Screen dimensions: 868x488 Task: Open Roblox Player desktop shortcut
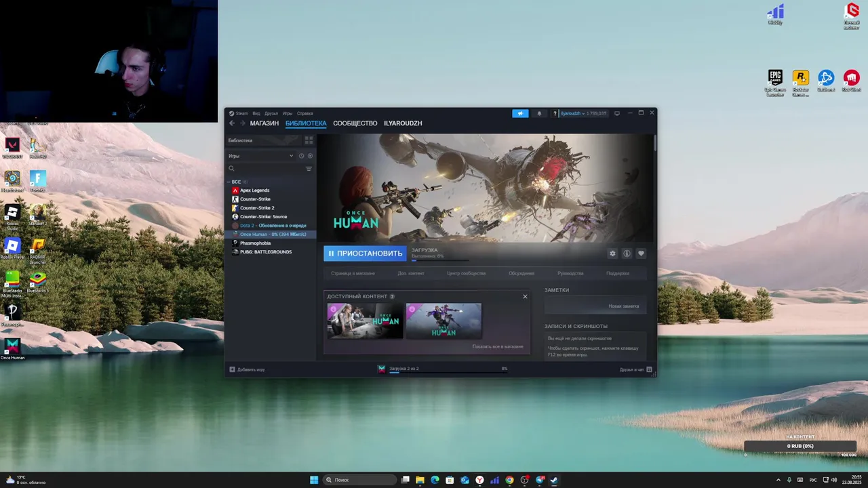point(12,248)
